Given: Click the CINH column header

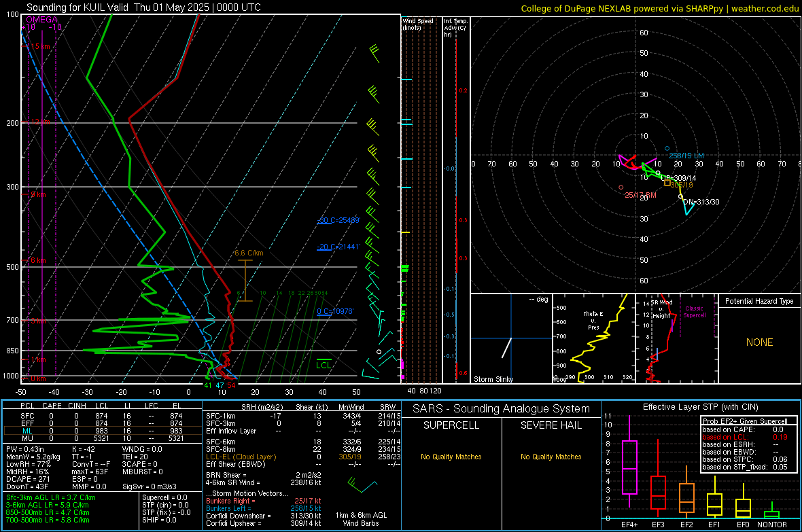Looking at the screenshot, I should [77, 406].
